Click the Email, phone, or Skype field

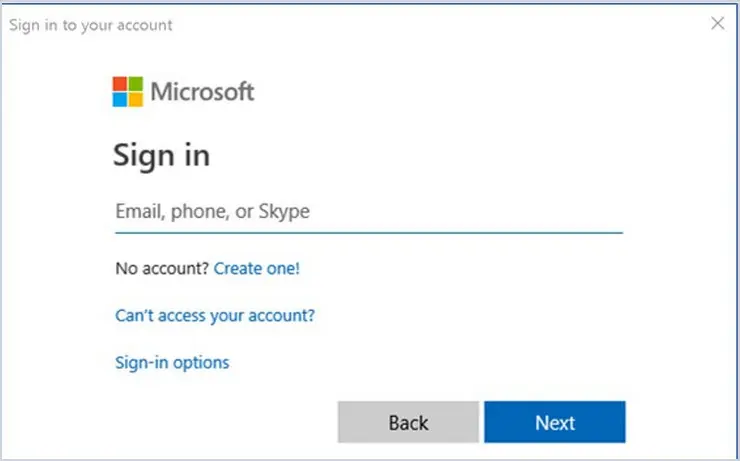click(369, 211)
